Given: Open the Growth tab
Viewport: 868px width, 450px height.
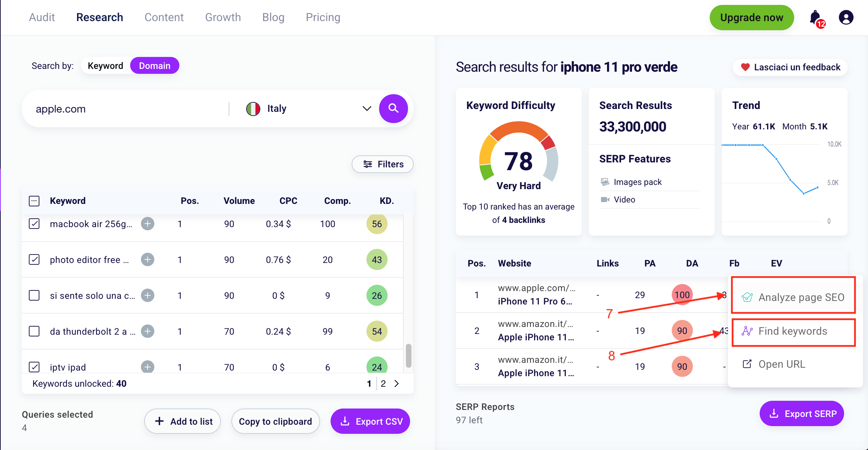Looking at the screenshot, I should click(x=223, y=17).
